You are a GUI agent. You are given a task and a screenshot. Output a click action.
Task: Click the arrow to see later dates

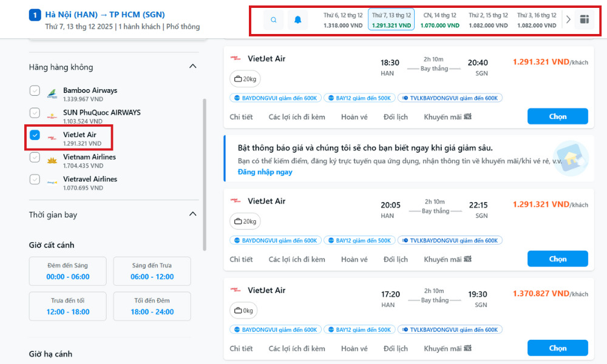(568, 19)
